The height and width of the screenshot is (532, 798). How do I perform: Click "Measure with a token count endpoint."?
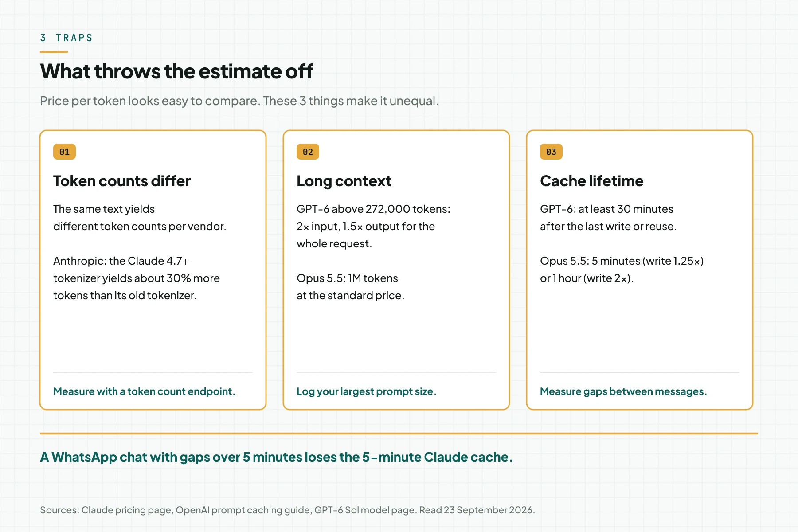[144, 391]
